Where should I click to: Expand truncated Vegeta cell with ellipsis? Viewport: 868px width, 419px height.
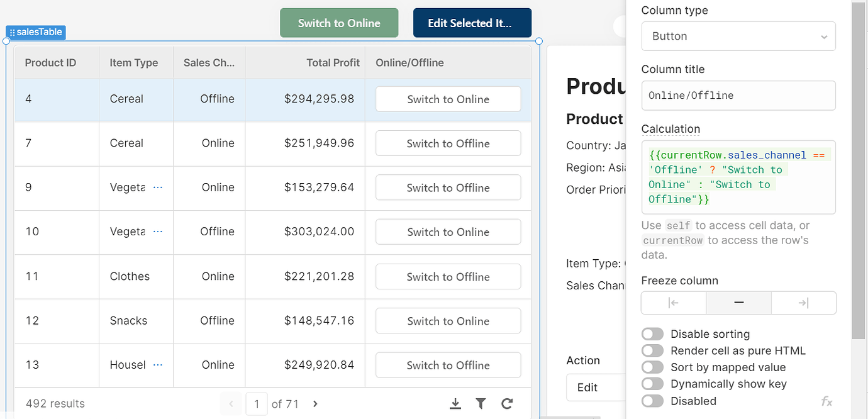pyautogui.click(x=157, y=187)
